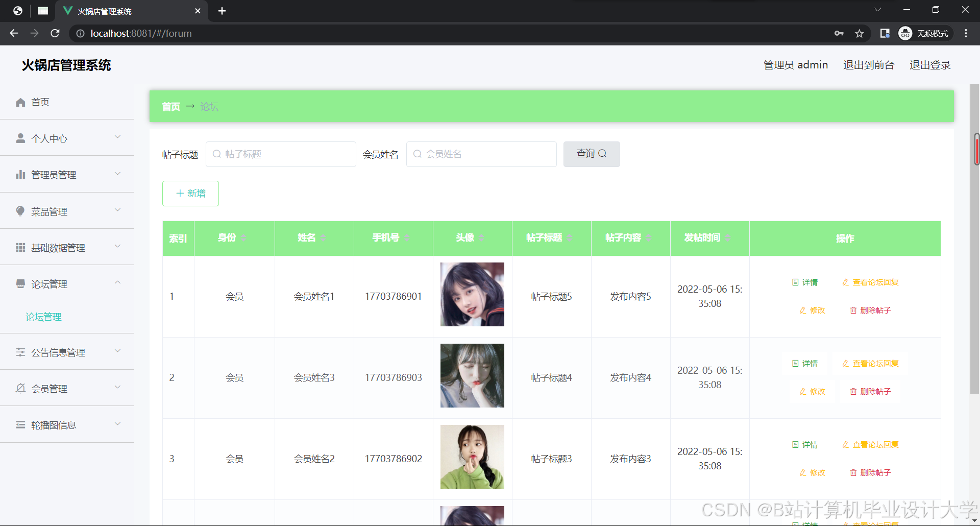
Task: Click 修改 for 帖子标题3 row
Action: (x=812, y=472)
